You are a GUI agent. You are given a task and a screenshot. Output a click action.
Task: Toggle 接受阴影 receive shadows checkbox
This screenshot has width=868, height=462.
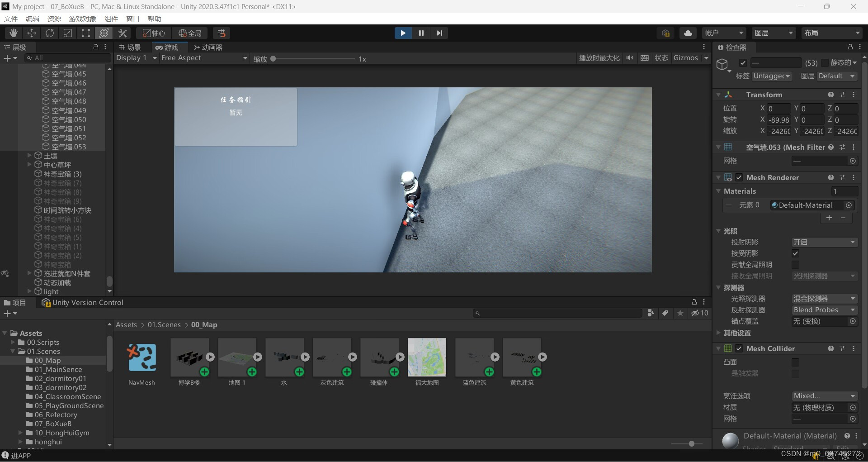[x=796, y=253]
